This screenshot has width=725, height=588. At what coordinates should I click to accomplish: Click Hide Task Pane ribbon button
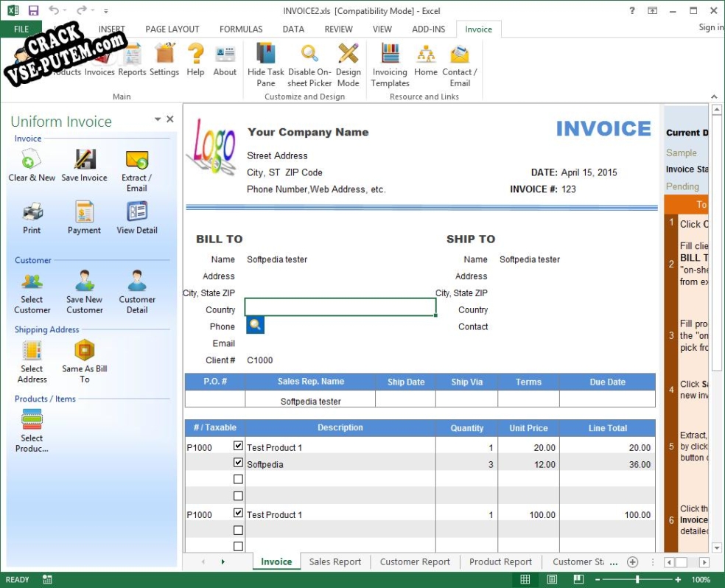pyautogui.click(x=266, y=65)
